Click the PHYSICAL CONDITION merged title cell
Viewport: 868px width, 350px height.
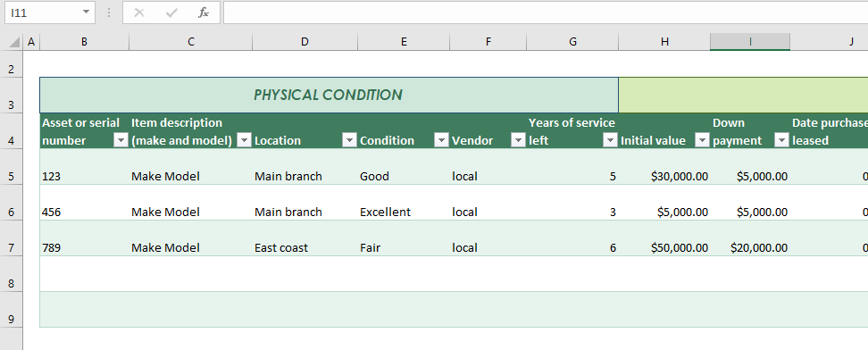click(329, 96)
